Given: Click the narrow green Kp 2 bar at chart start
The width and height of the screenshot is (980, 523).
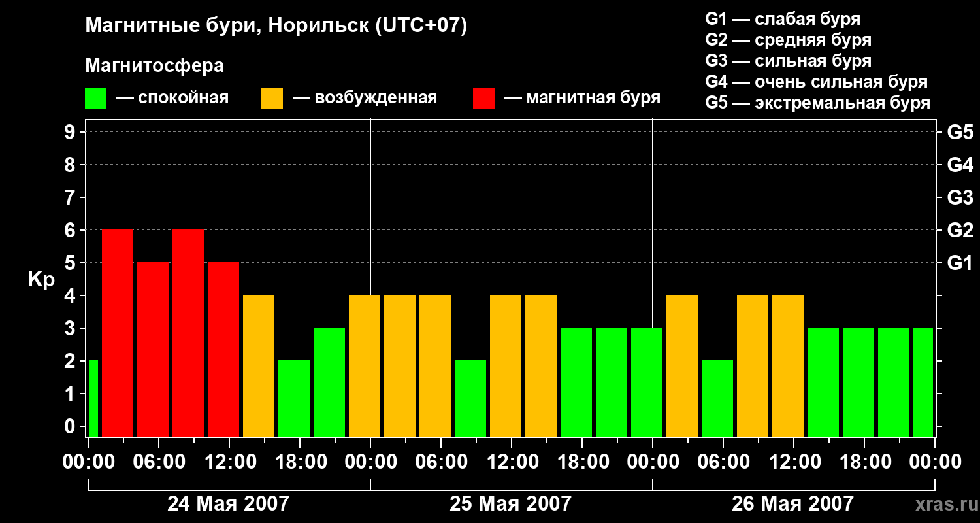Looking at the screenshot, I should 93,398.
